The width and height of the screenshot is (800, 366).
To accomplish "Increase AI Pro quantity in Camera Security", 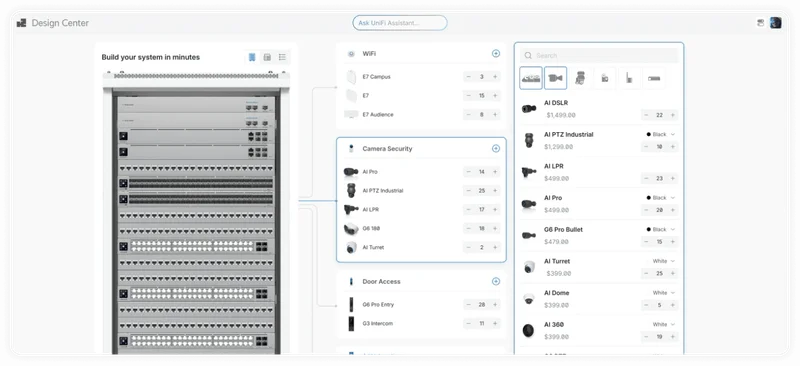I will click(x=495, y=172).
